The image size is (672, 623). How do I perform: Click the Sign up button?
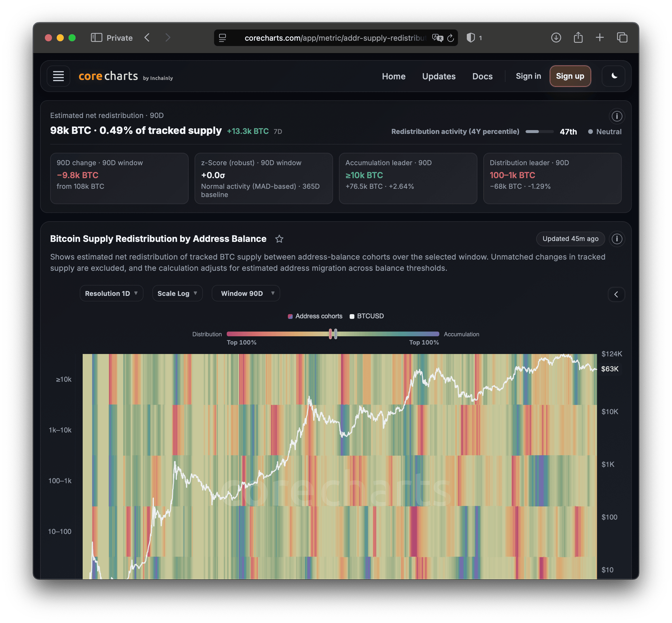pyautogui.click(x=570, y=76)
